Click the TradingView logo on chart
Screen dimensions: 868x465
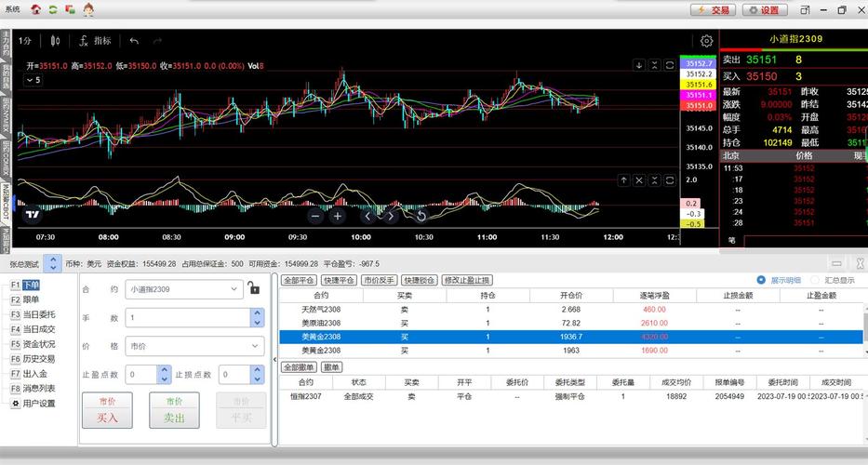(33, 214)
